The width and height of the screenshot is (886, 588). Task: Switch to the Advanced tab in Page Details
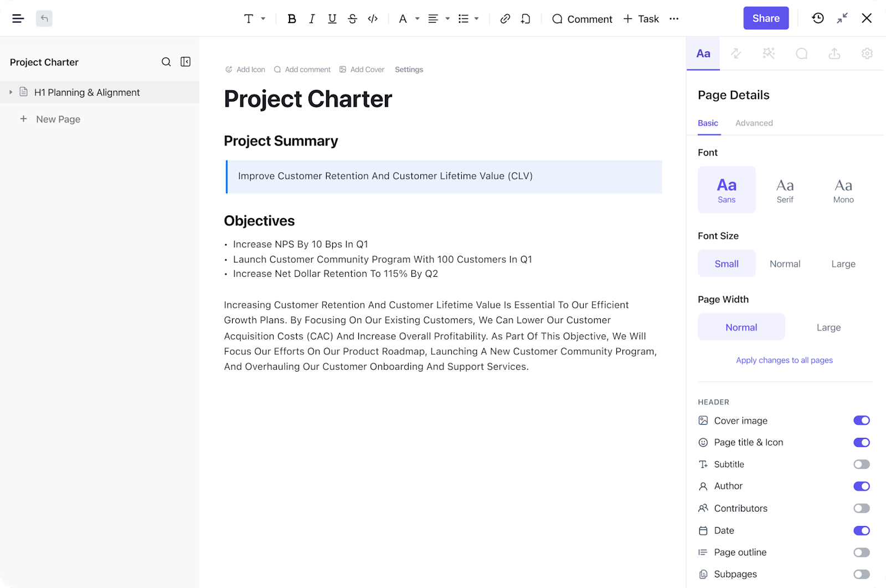[x=754, y=123]
